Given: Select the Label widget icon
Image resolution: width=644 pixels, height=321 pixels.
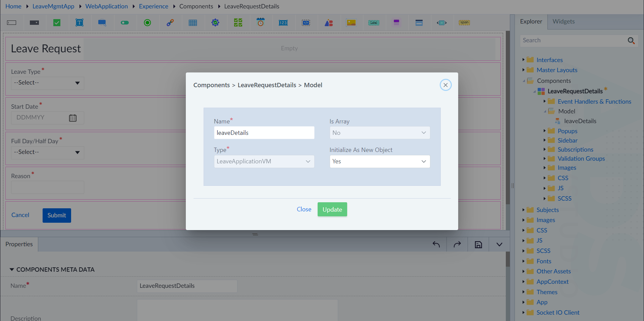Looking at the screenshot, I should (374, 23).
